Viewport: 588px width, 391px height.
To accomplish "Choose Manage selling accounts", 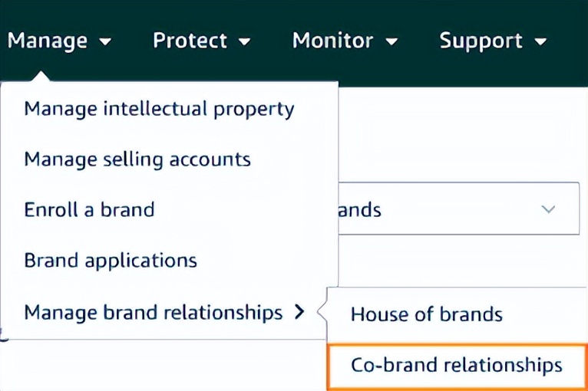I will pyautogui.click(x=137, y=159).
